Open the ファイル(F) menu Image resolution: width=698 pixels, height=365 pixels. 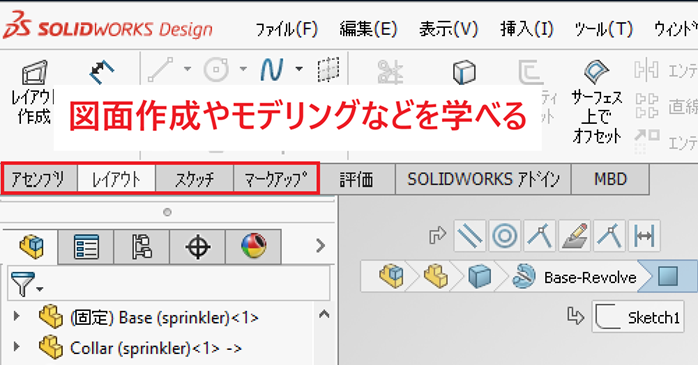pos(287,29)
